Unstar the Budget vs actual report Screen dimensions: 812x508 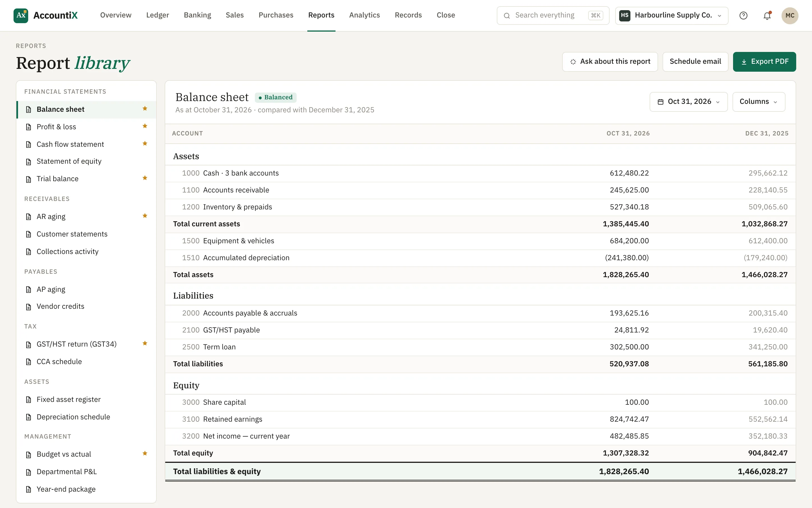145,453
